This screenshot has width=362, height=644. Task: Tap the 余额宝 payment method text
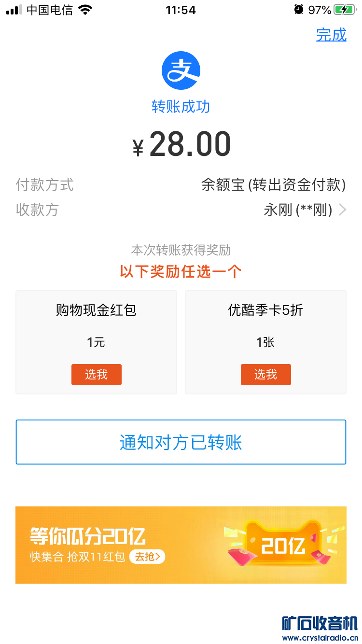click(273, 185)
